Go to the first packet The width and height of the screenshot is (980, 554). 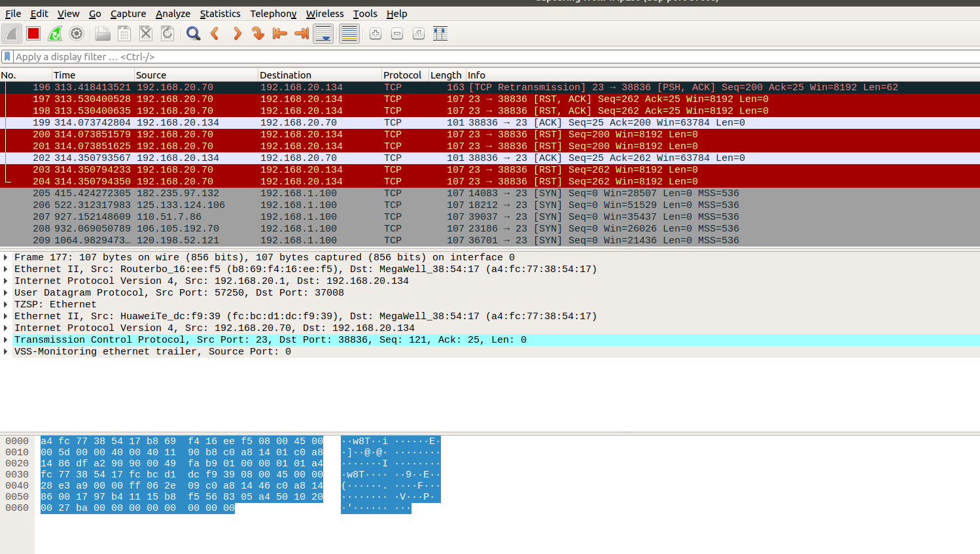[x=280, y=34]
